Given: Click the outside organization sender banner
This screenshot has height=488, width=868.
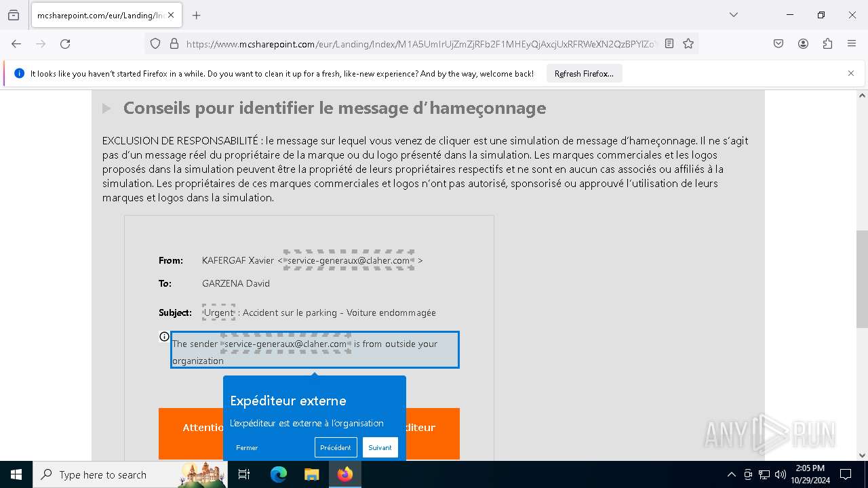Looking at the screenshot, I should tap(315, 350).
